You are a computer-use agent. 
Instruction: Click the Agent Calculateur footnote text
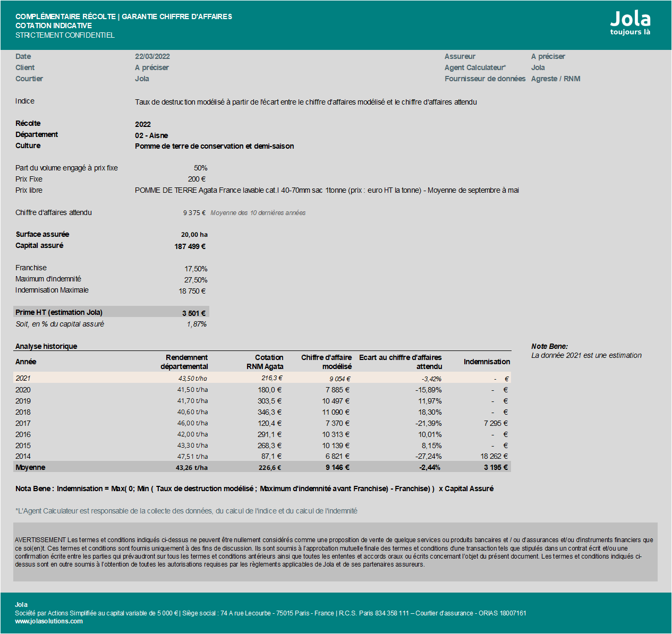point(186,511)
